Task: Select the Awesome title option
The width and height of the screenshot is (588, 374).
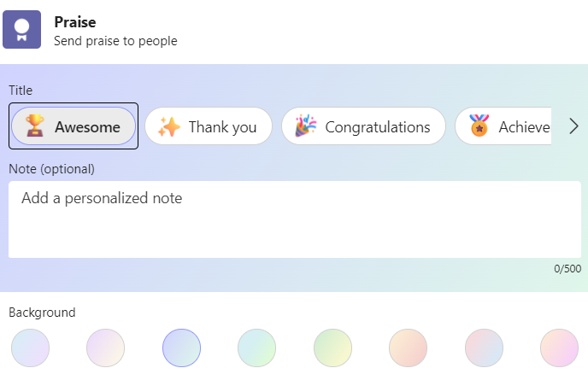Action: point(73,126)
